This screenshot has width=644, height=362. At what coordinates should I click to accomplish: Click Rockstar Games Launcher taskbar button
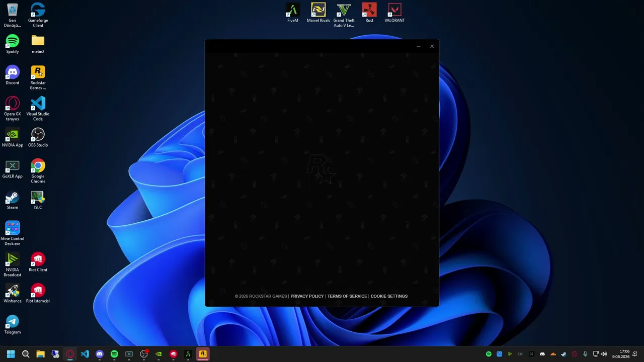(203, 354)
